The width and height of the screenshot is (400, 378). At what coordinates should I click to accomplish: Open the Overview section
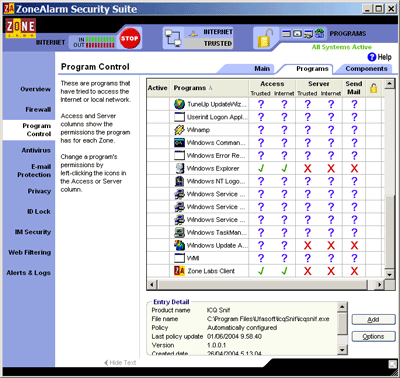pyautogui.click(x=35, y=89)
